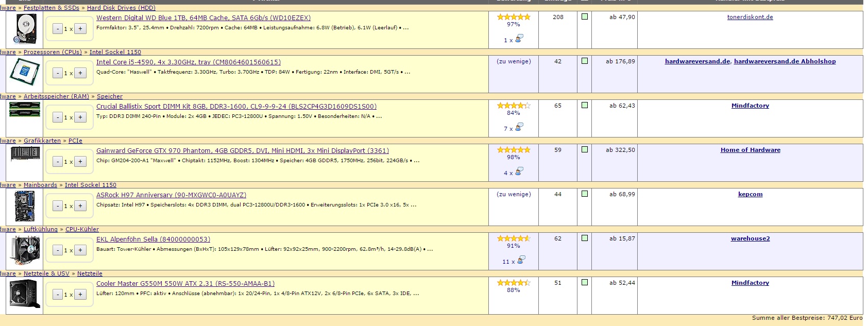Increase quantity of the Intel Core i5-4590

80,73
